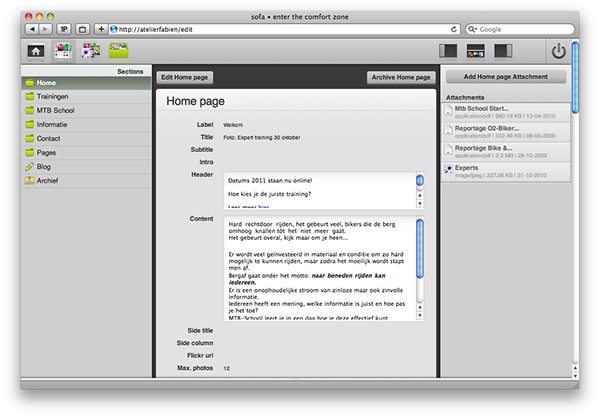Toggle the left sidebar layout icon
600x416 pixels.
coord(448,51)
